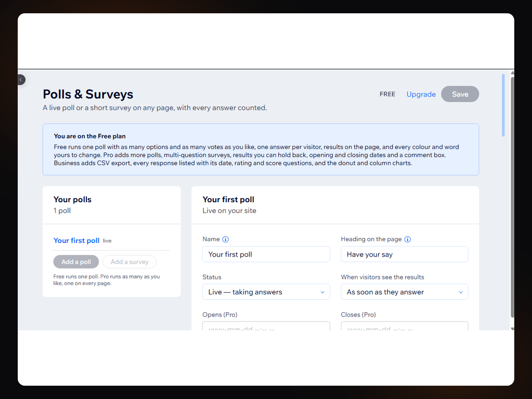Click the scrollbar down arrow at the window edge
532x399 pixels.
point(512,329)
